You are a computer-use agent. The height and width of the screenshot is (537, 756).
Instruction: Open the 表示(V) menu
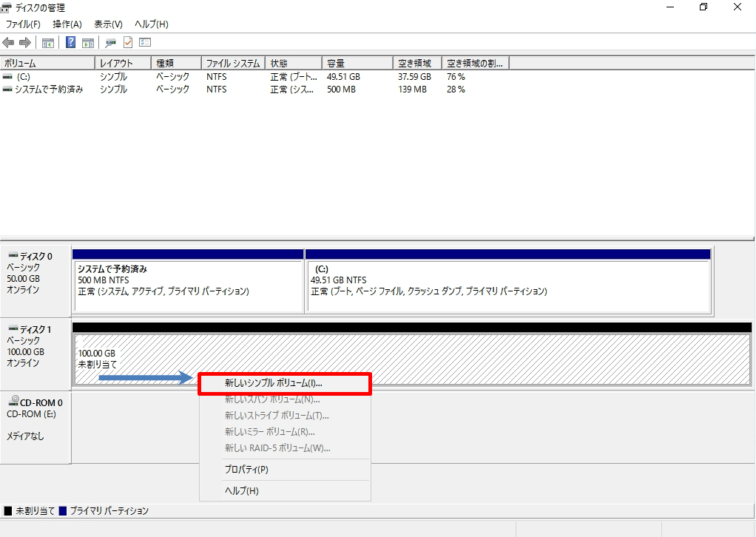coord(108,24)
